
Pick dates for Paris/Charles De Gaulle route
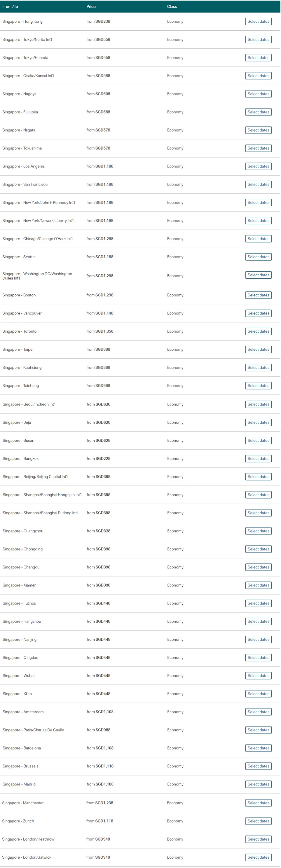click(x=258, y=730)
